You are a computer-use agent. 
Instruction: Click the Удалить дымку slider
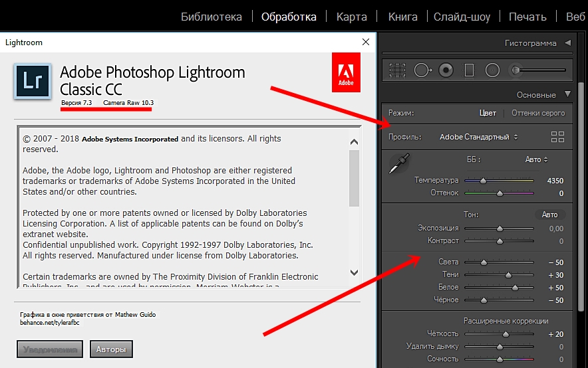tap(499, 347)
